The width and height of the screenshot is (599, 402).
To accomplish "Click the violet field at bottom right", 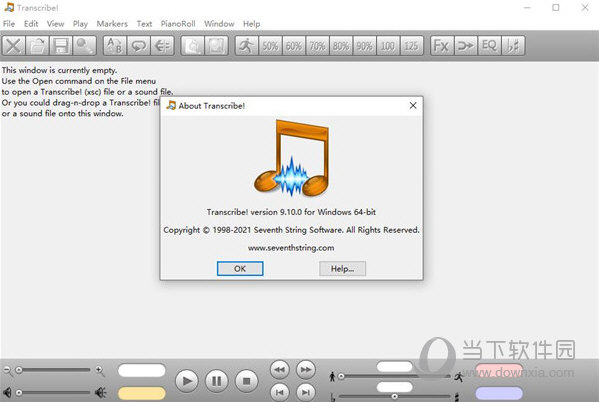I will click(x=499, y=393).
